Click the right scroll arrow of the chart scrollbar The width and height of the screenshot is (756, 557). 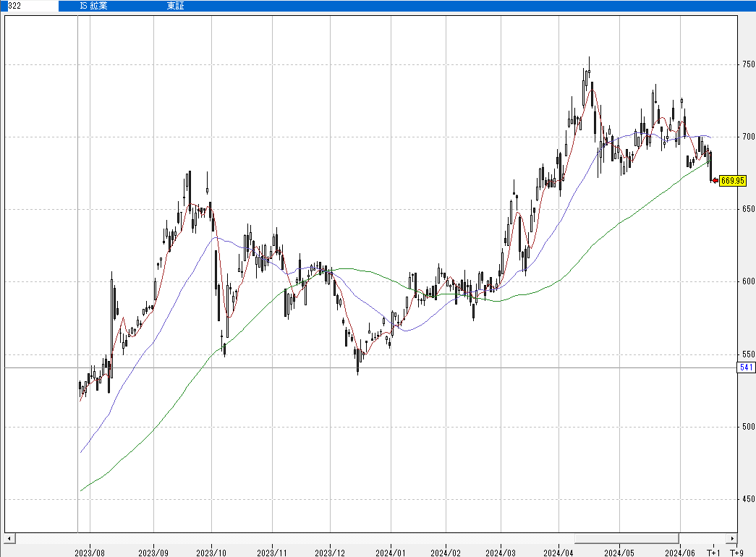[x=732, y=538]
